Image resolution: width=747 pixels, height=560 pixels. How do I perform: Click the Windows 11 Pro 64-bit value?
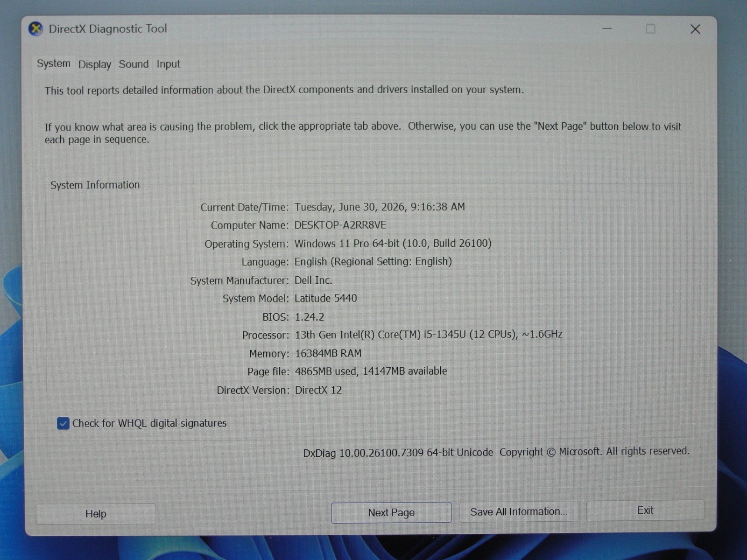point(393,243)
